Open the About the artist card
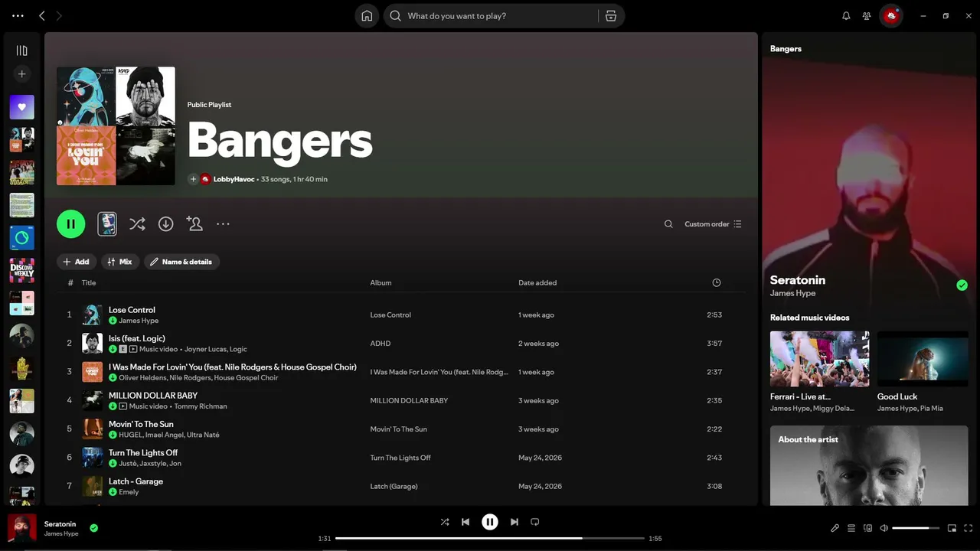The image size is (980, 551). pos(869,465)
